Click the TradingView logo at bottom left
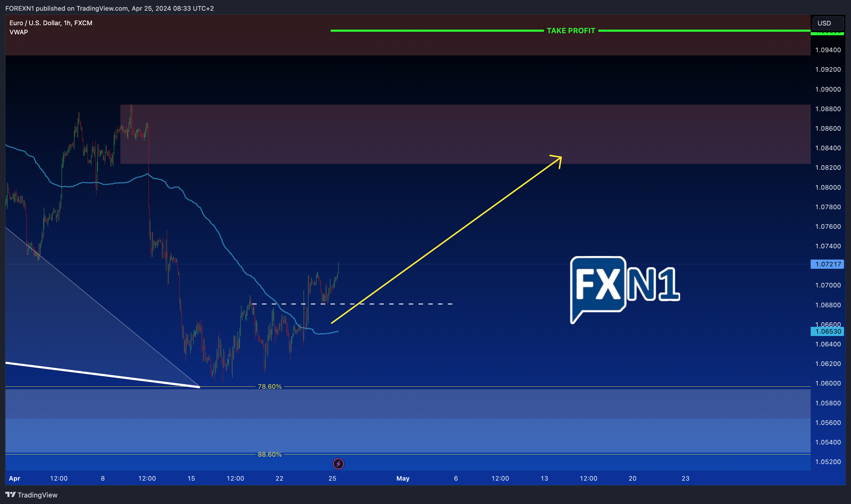Viewport: 851px width, 504px height. (x=31, y=495)
